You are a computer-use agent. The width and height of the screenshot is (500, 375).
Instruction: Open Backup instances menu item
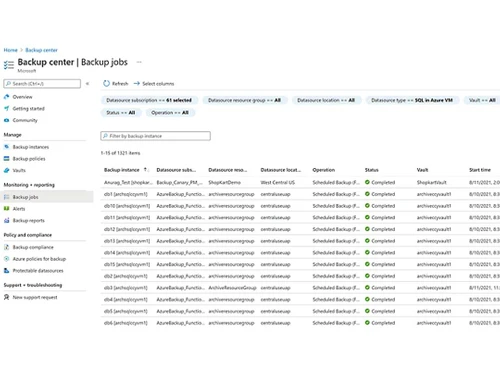pos(31,147)
